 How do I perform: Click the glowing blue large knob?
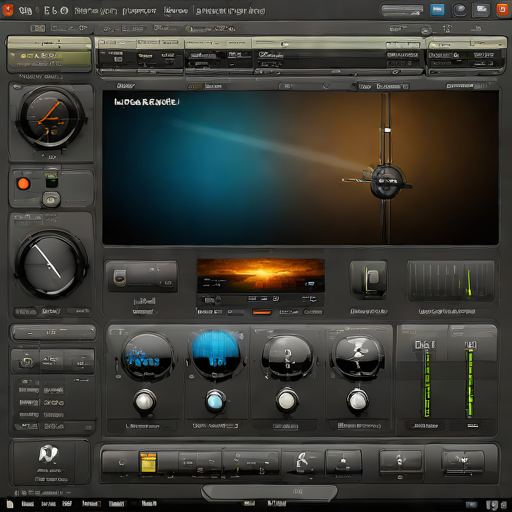(216, 355)
